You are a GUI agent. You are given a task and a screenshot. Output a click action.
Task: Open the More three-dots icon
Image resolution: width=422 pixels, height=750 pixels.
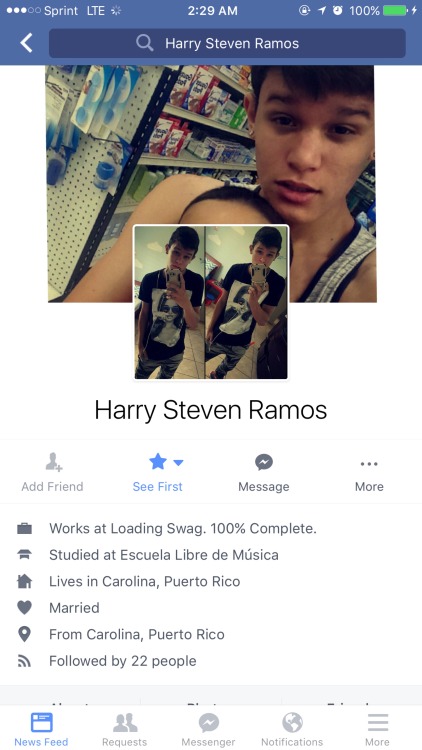[369, 463]
